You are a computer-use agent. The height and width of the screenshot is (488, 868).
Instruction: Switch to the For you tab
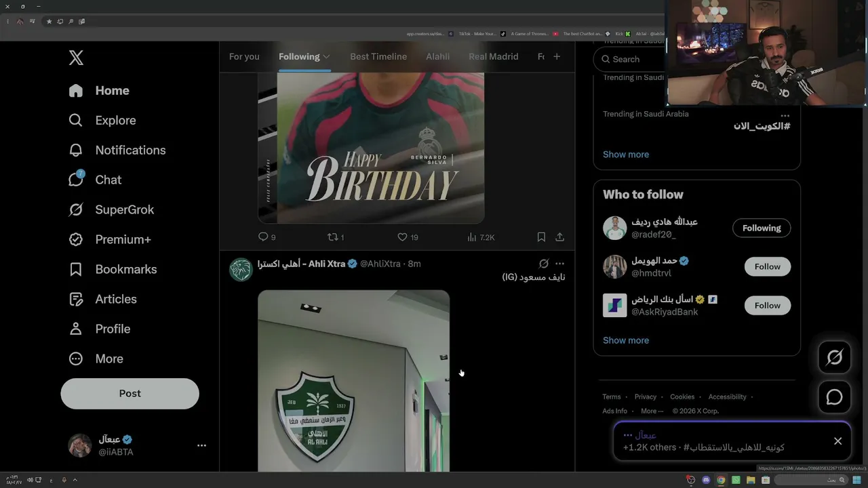click(244, 56)
